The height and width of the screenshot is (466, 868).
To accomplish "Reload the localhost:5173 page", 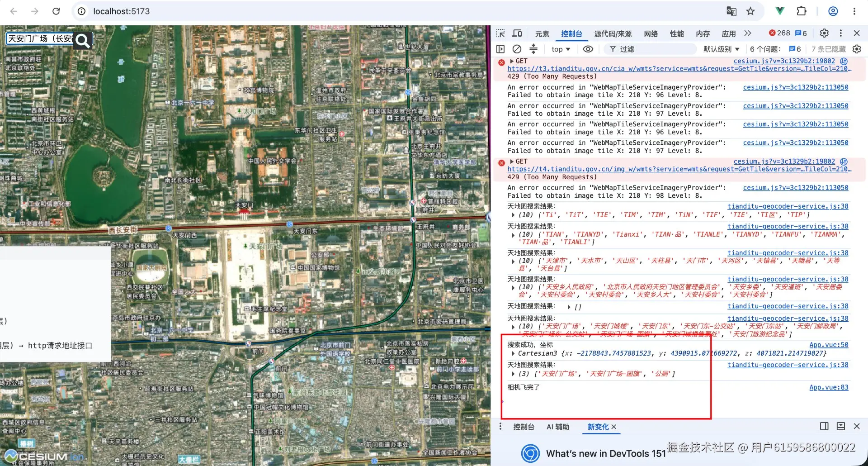I will click(x=56, y=11).
